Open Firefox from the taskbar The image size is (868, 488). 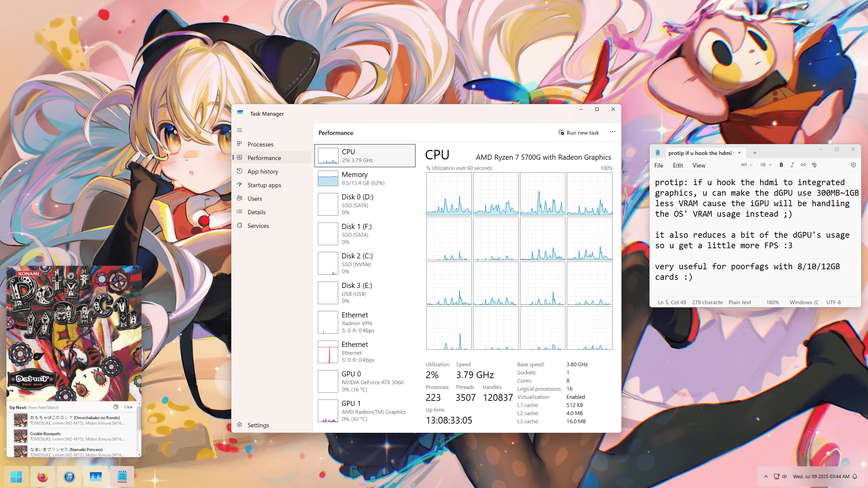coord(43,476)
